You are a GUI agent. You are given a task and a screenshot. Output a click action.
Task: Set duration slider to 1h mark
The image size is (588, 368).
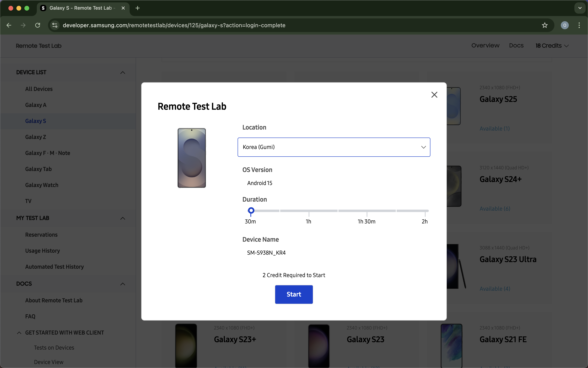pyautogui.click(x=309, y=211)
